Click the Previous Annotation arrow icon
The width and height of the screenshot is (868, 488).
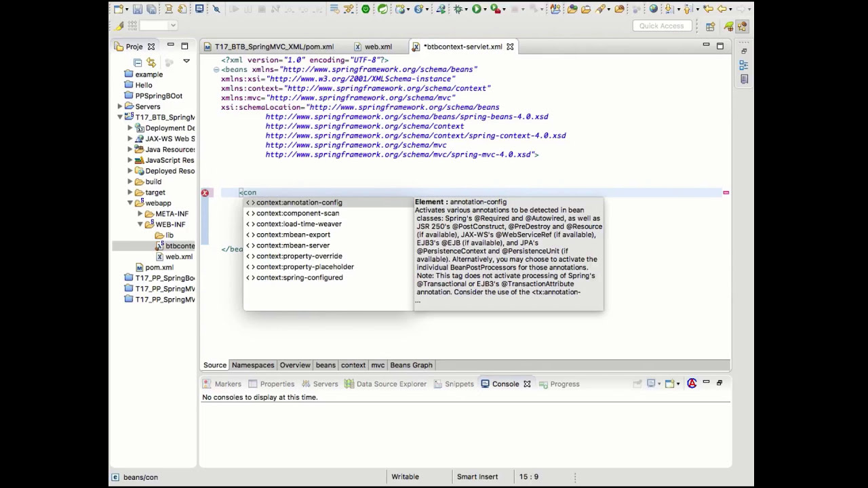point(688,9)
